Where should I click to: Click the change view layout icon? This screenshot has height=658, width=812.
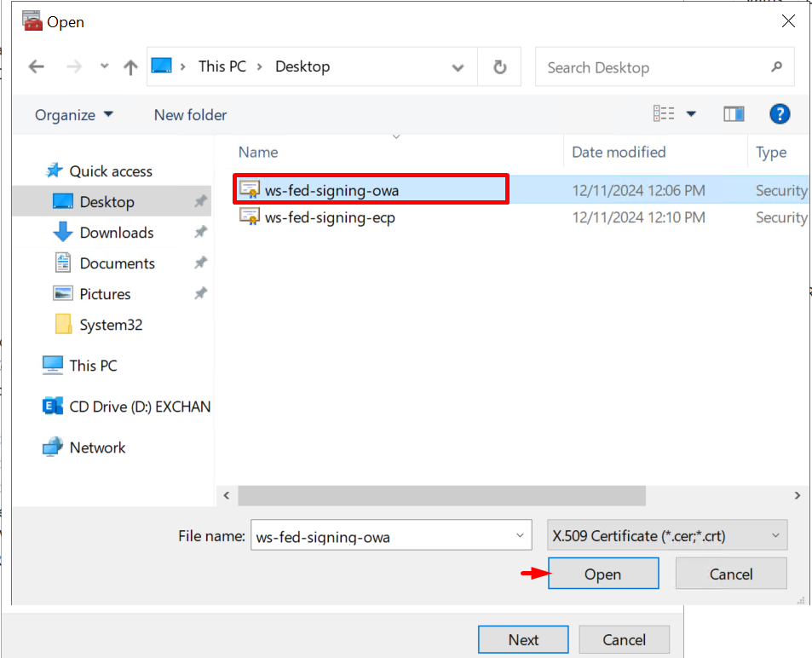(x=664, y=114)
